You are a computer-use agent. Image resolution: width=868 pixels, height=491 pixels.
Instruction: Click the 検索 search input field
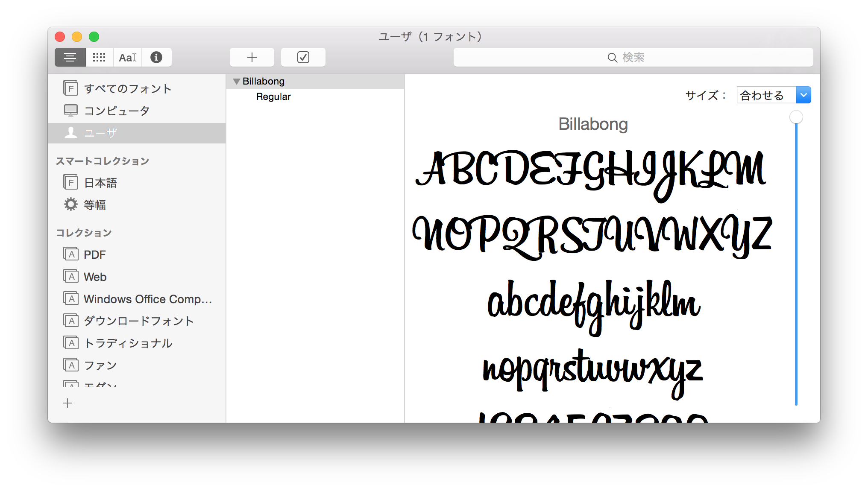pos(634,57)
